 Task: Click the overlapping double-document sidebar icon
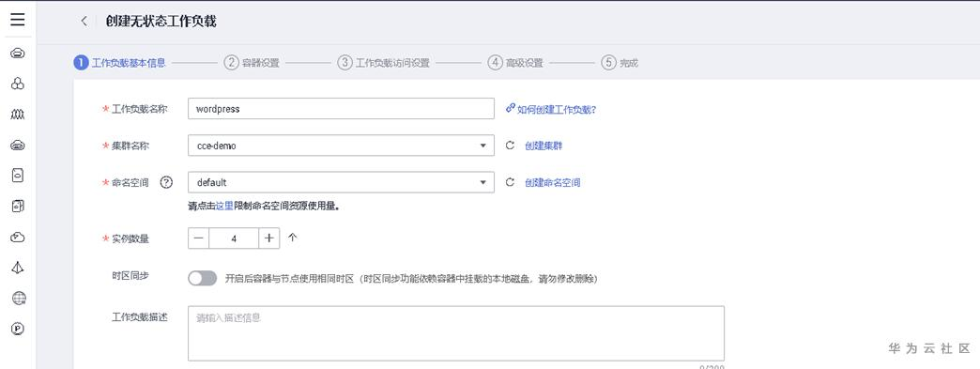click(x=18, y=207)
